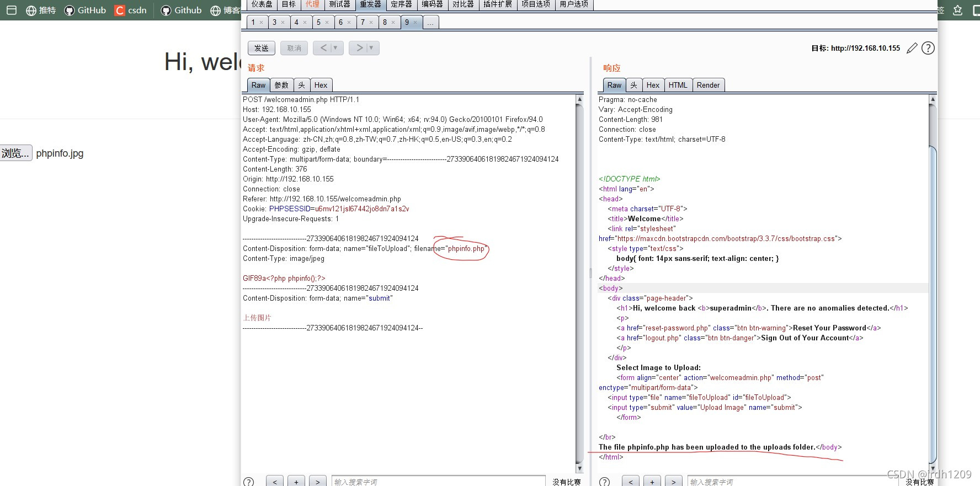Viewport: 980px width, 486px height.
Task: Click the pencil icon to edit the target
Action: coord(912,48)
